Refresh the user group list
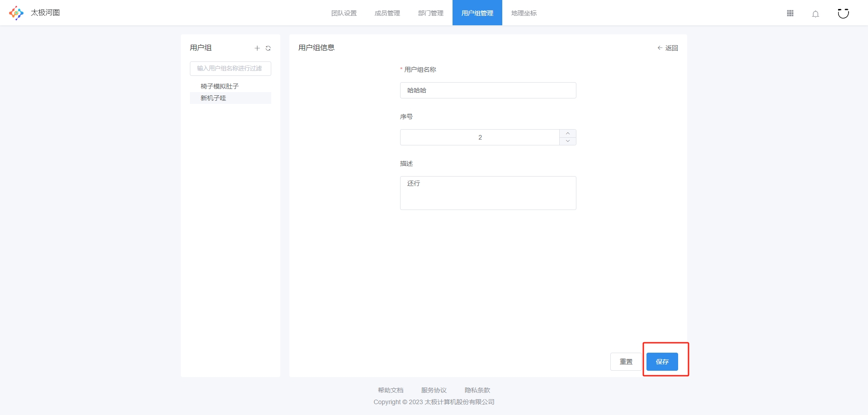868x415 pixels. pos(268,48)
